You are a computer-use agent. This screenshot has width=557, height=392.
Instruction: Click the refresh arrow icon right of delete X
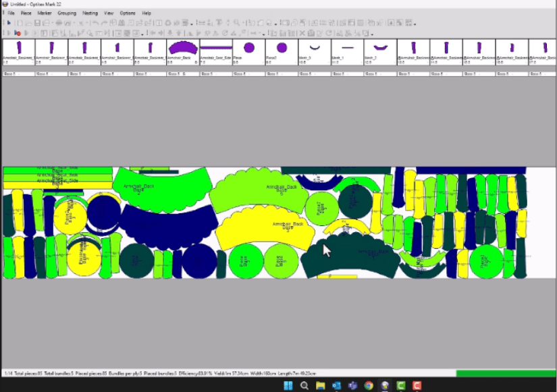(329, 33)
